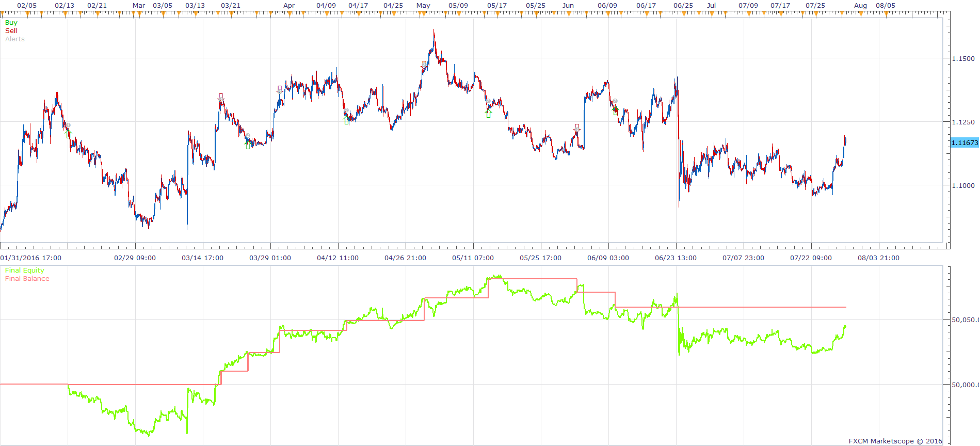Click the 1.1500 price axis label

click(963, 58)
